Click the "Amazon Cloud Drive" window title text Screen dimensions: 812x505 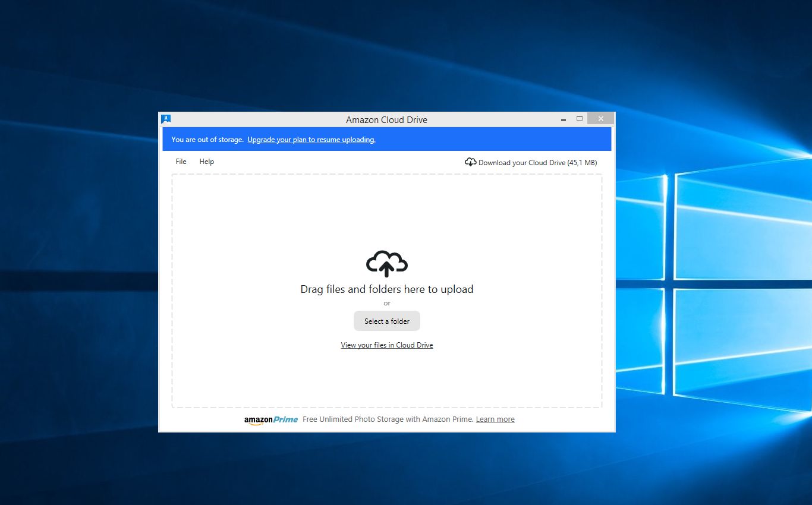tap(387, 119)
